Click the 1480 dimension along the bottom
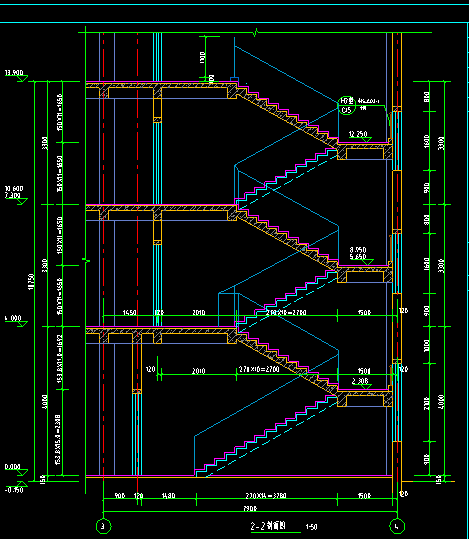 tap(168, 496)
